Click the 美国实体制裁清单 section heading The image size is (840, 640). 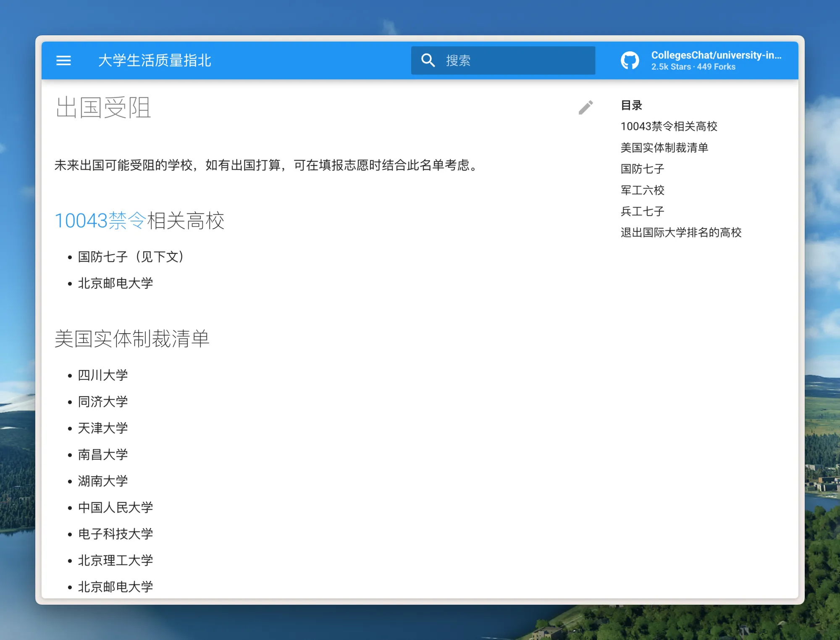[x=132, y=339]
